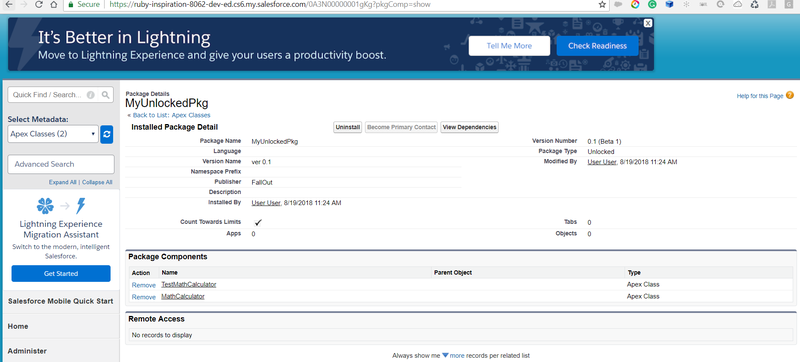The height and width of the screenshot is (362, 800).
Task: Click the Count Towards Limits checkmark
Action: click(x=258, y=223)
